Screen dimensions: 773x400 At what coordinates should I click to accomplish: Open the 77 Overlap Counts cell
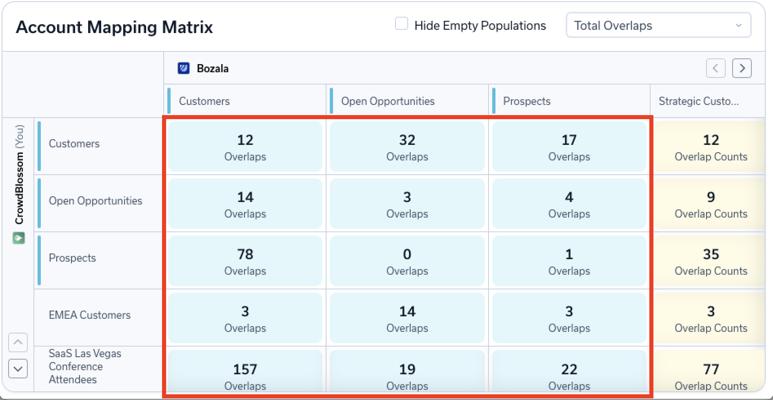click(710, 375)
